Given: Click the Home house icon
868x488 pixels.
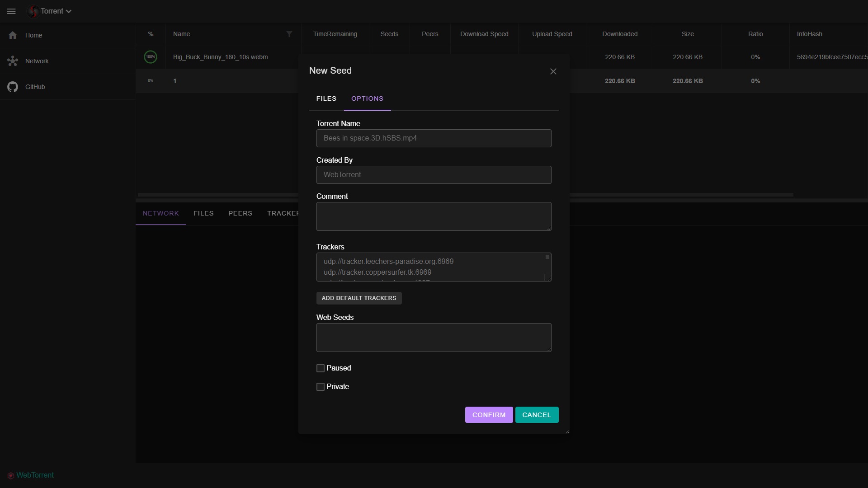Looking at the screenshot, I should (13, 35).
